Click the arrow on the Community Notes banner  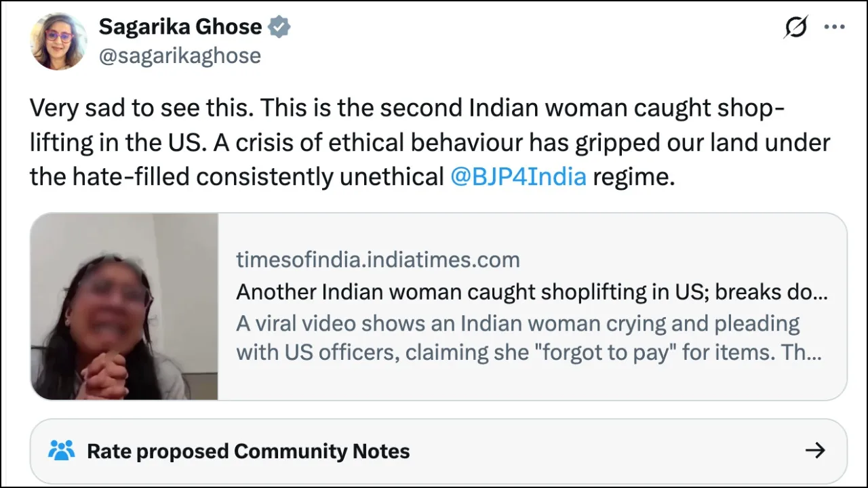coord(815,450)
